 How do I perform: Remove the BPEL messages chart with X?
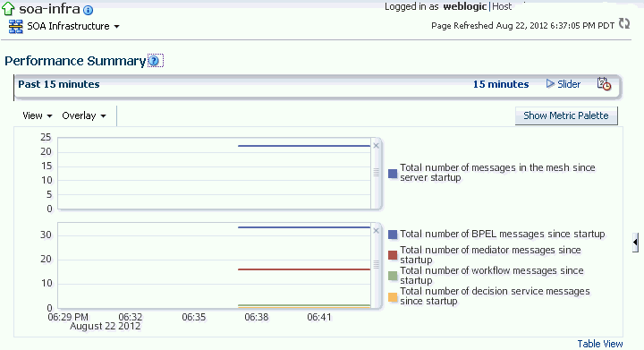coord(376,231)
